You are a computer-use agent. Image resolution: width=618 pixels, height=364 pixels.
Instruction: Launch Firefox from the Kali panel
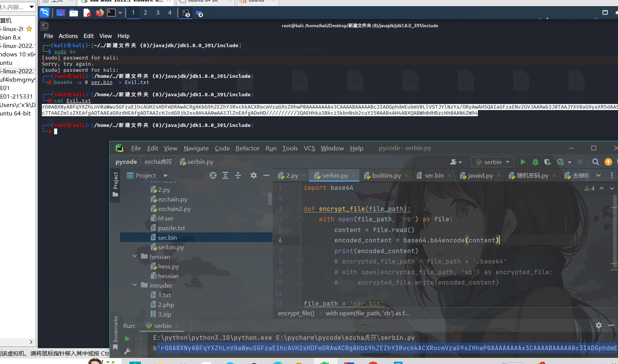tap(100, 13)
